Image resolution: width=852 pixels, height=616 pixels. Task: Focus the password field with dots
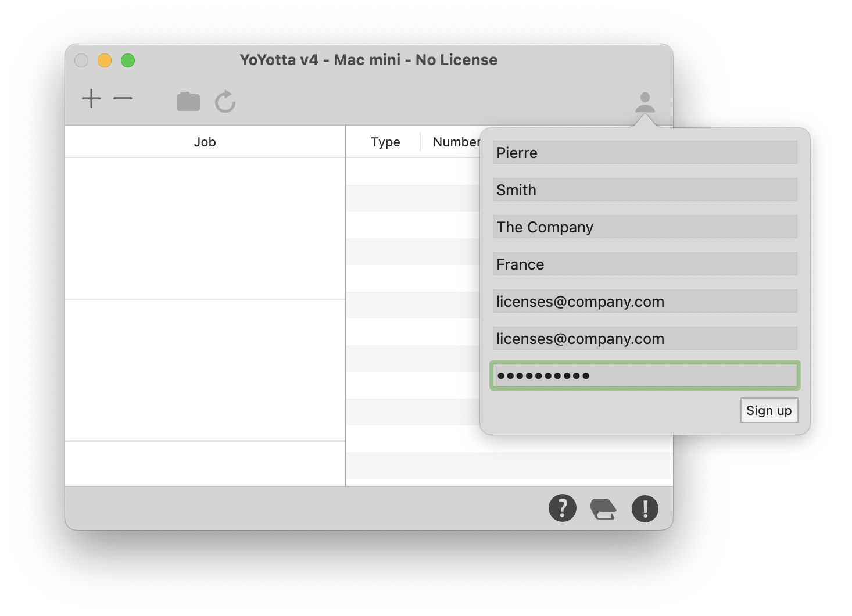click(645, 375)
